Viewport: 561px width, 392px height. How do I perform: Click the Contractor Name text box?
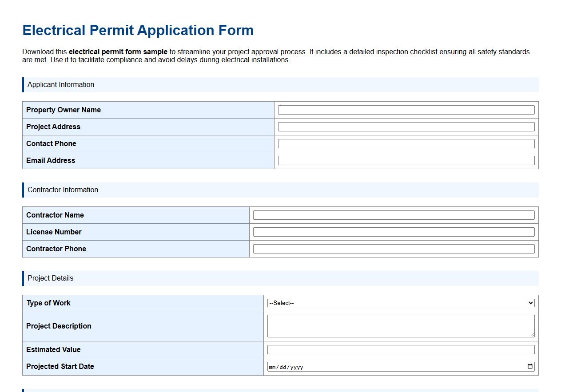pyautogui.click(x=393, y=214)
